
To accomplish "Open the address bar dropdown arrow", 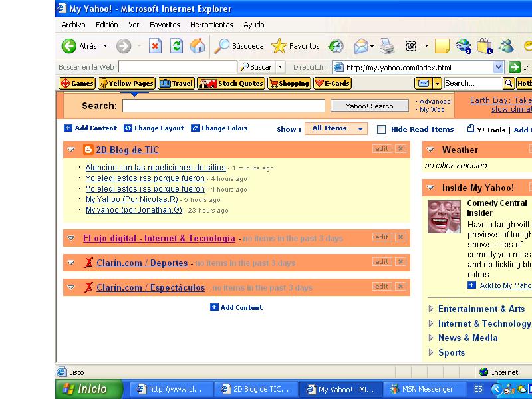I will point(498,67).
